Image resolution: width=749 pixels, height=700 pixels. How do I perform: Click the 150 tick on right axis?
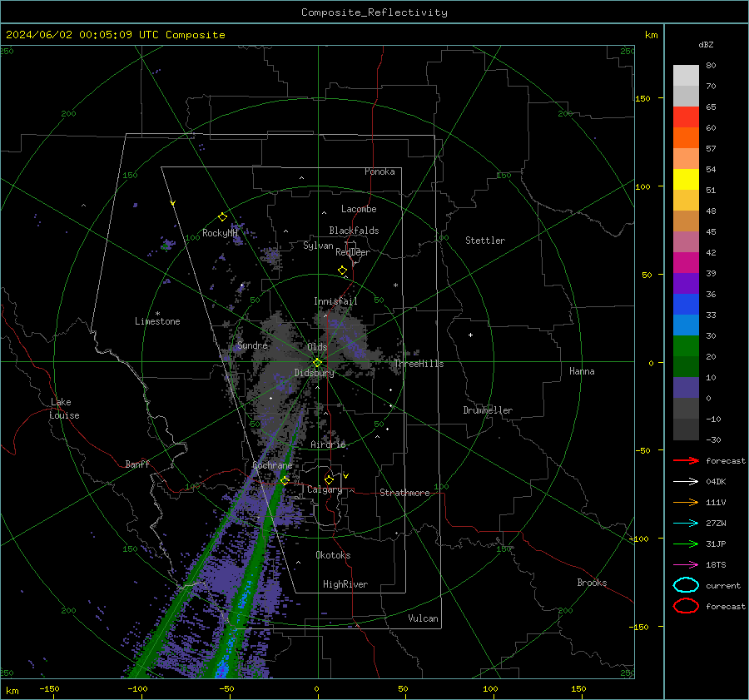coord(643,98)
